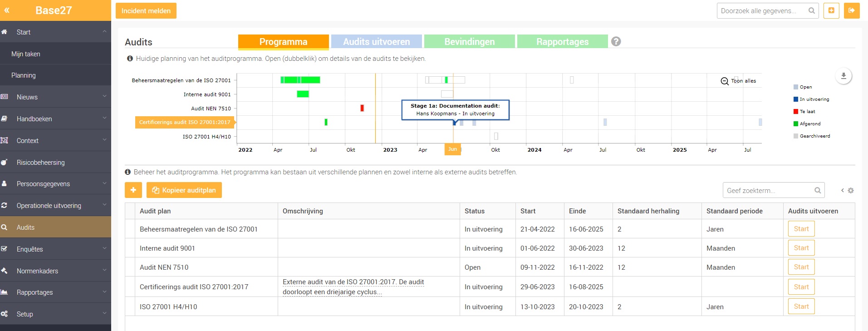Click the Toon alles zoom-out icon
This screenshot has height=331, width=868.
(x=725, y=81)
